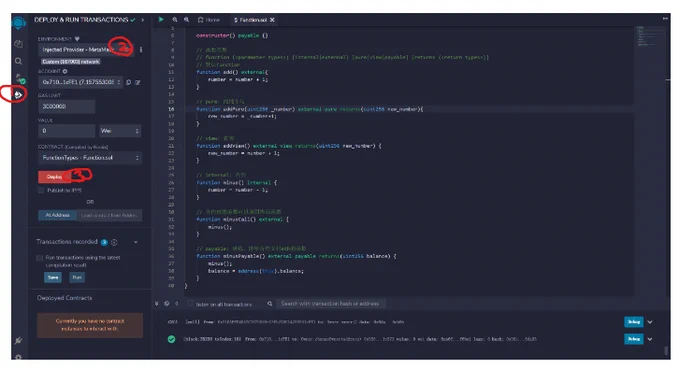Click the sign message icon beside account

(138, 82)
